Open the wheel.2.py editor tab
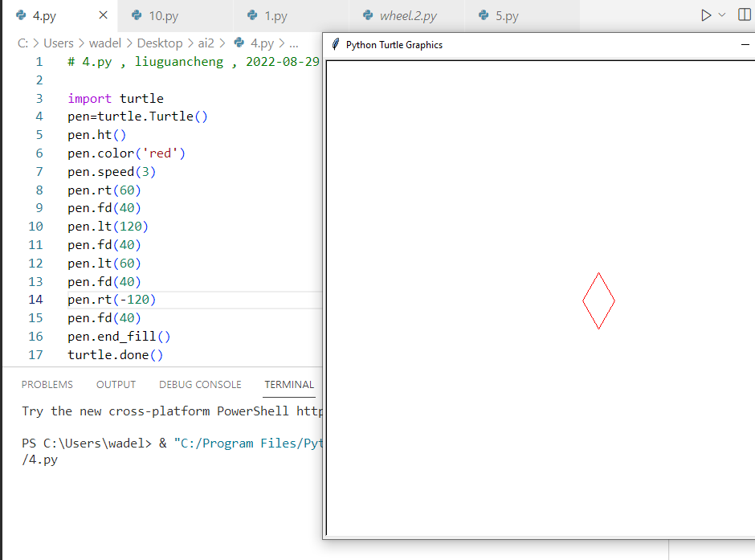This screenshot has height=560, width=755. 408,16
